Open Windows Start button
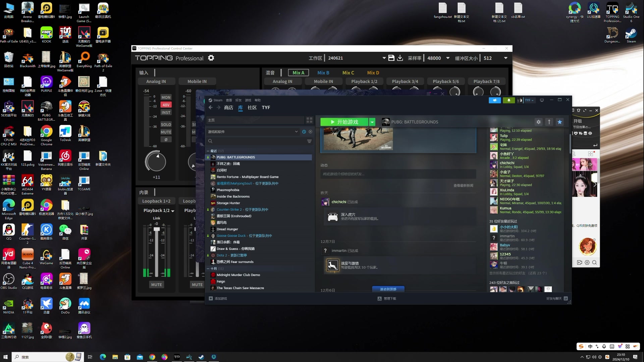The image size is (644, 362). point(5,357)
